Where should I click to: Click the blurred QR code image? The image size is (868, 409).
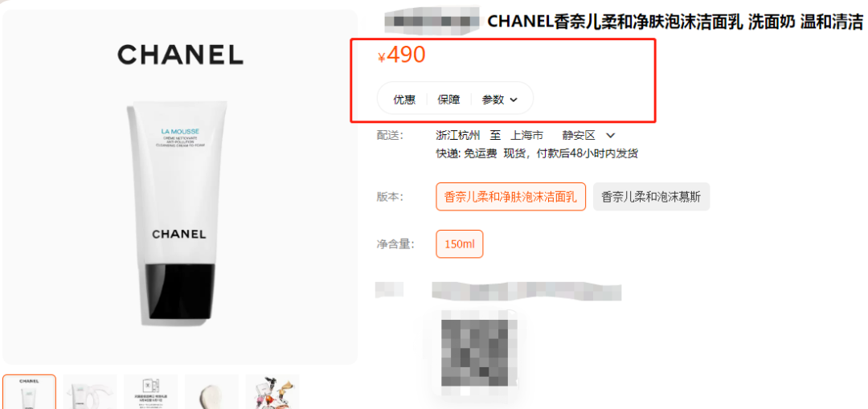coord(479,351)
